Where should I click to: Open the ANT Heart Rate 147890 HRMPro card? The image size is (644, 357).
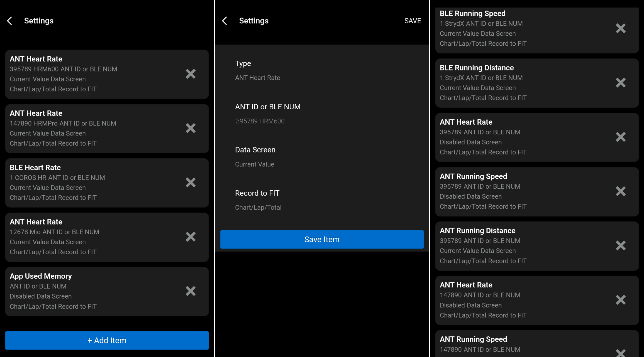107,129
